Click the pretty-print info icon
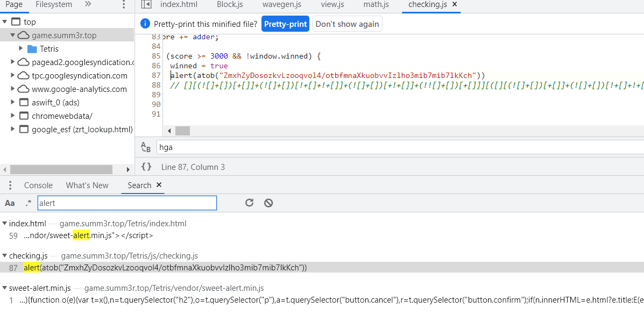The height and width of the screenshot is (322, 644). coord(145,24)
